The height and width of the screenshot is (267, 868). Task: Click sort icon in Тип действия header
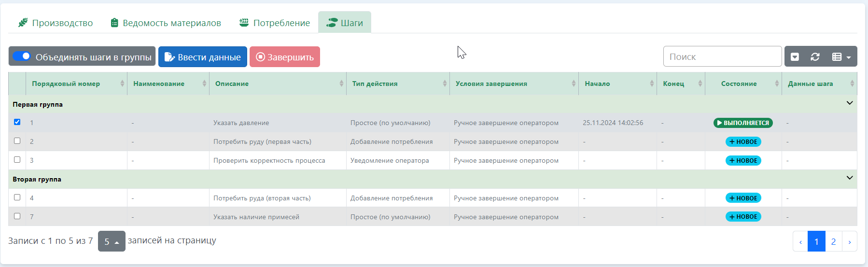point(445,84)
